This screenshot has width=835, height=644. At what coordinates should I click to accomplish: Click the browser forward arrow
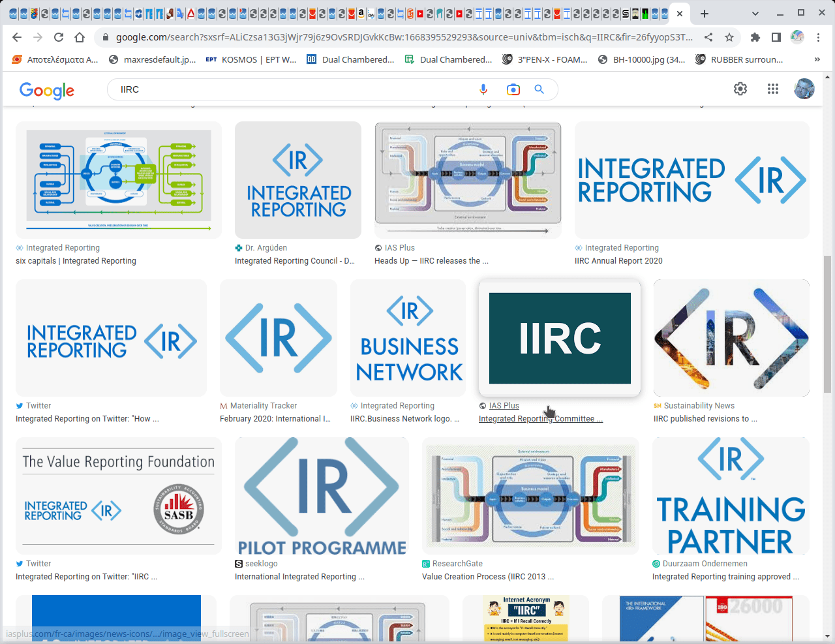pos(38,37)
